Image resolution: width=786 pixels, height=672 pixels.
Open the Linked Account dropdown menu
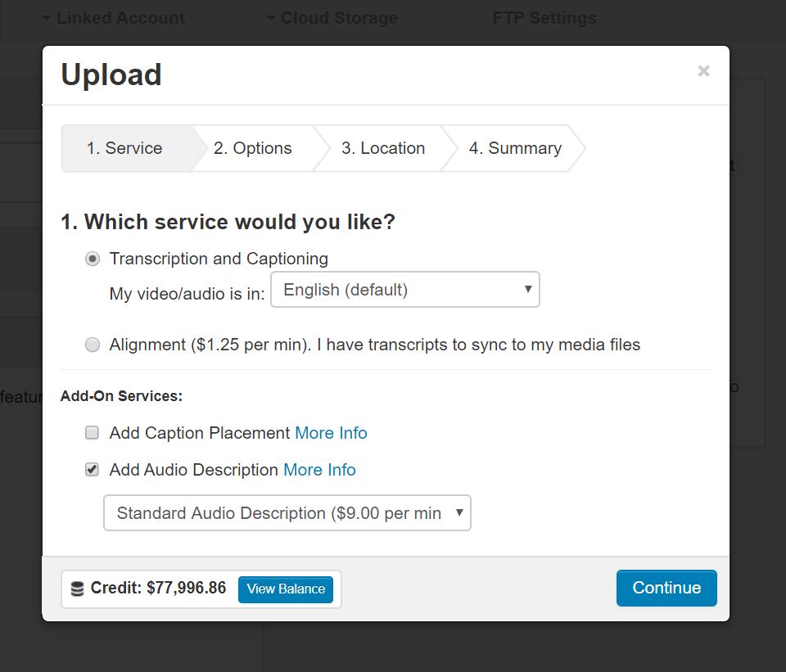[x=113, y=18]
